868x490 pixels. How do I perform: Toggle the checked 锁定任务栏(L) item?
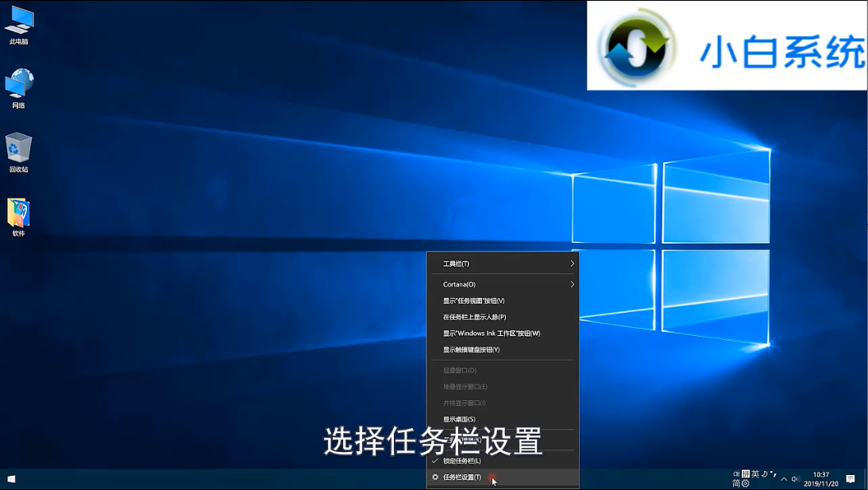tap(503, 461)
